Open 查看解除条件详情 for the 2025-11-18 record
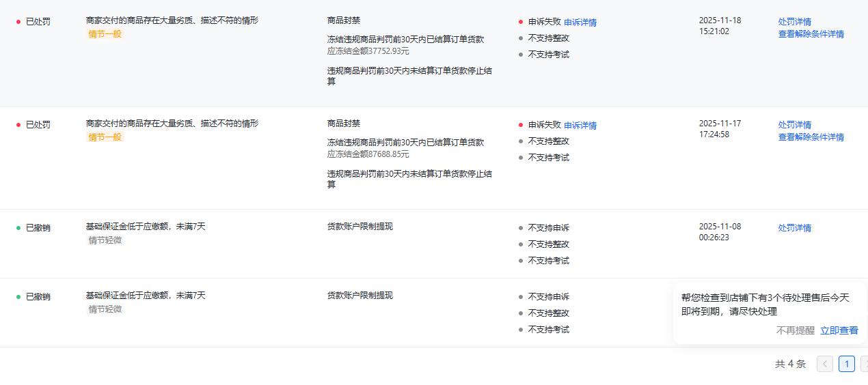Viewport: 868px width, 385px height. click(811, 34)
